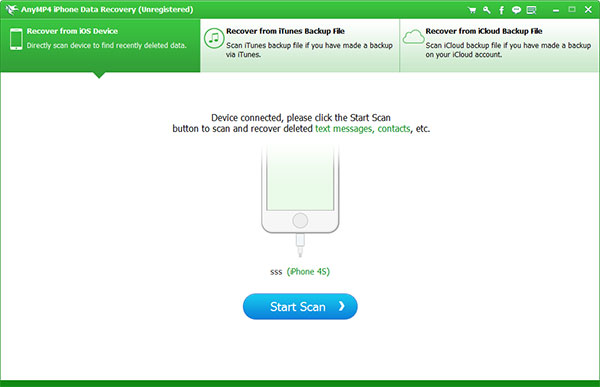
Task: Click the arrow chevron on Start Scan
Action: tap(342, 306)
